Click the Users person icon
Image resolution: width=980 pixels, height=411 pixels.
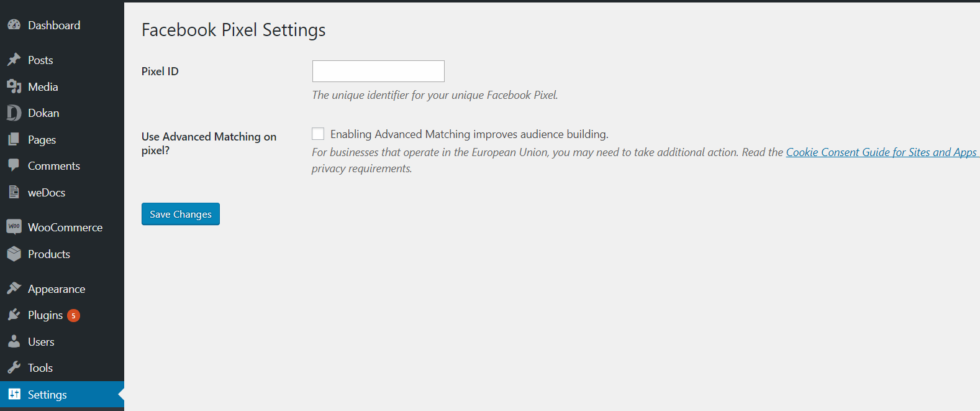(14, 341)
